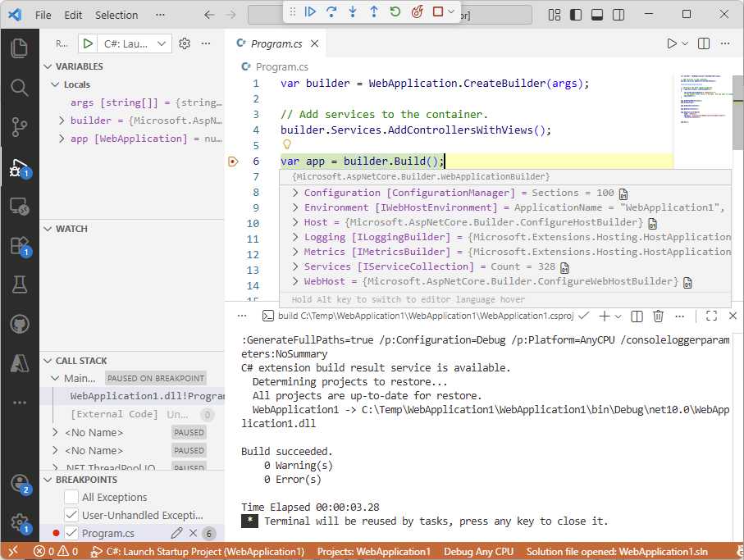The image size is (744, 560).
Task: Collapse the WATCH section
Action: click(x=48, y=229)
